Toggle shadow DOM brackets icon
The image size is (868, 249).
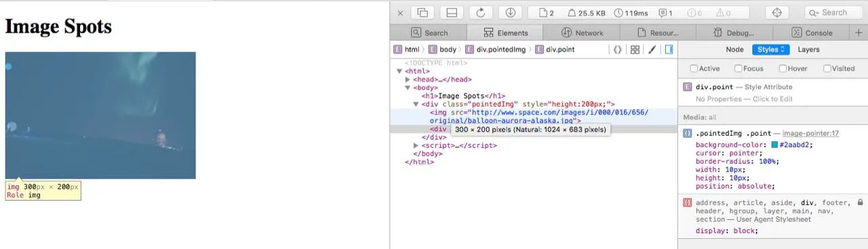(618, 50)
